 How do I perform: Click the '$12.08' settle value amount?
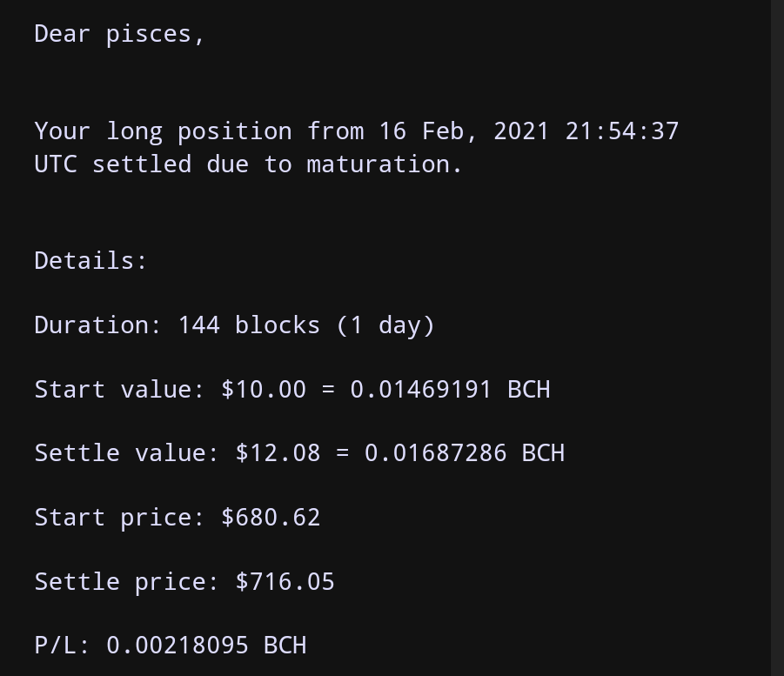point(278,453)
